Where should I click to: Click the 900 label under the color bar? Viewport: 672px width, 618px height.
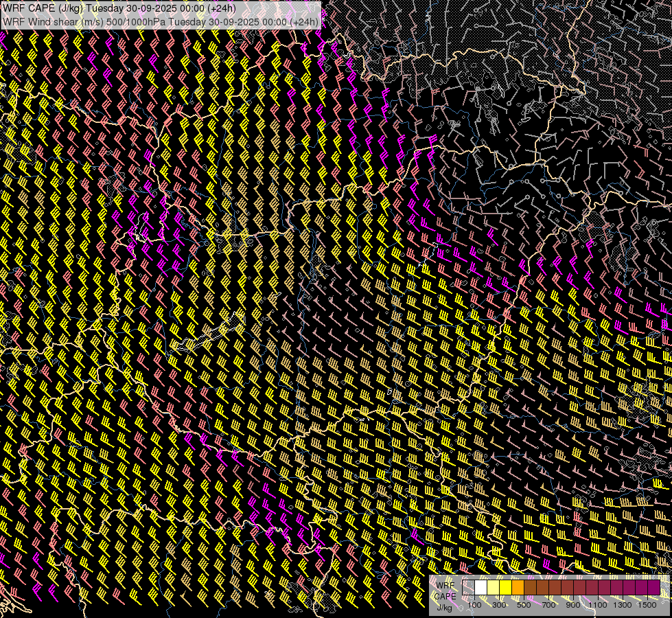[x=573, y=605]
